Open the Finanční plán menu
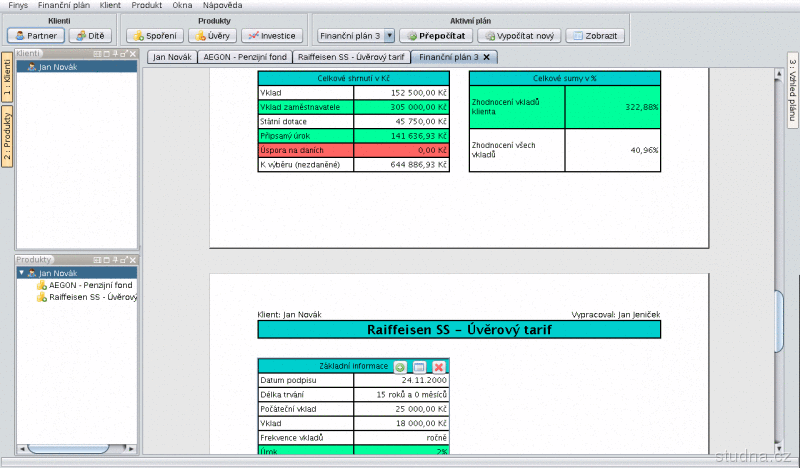800x468 pixels. 64,5
